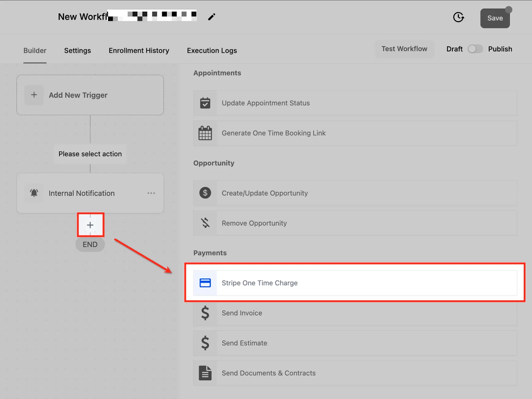Click the Internal Notification bell icon
Image resolution: width=532 pixels, height=399 pixels.
click(34, 193)
